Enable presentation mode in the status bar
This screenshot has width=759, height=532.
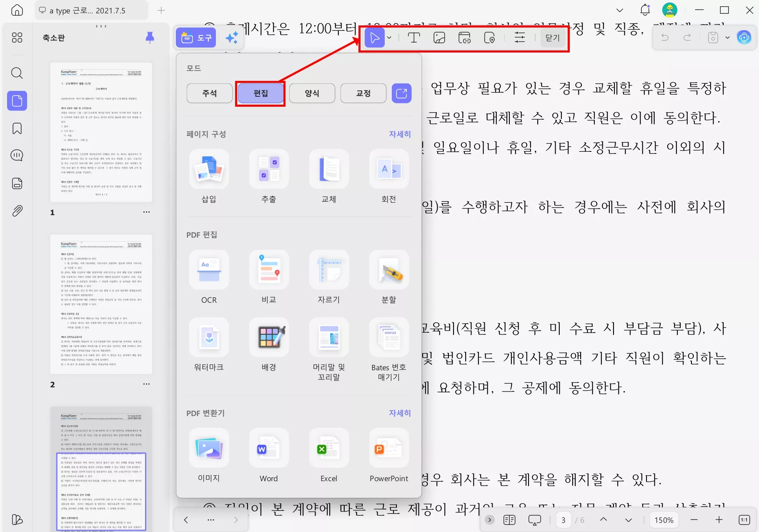(535, 519)
